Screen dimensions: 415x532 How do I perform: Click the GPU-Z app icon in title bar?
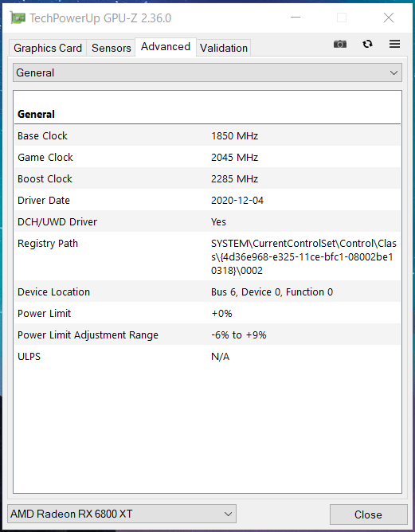tap(18, 18)
